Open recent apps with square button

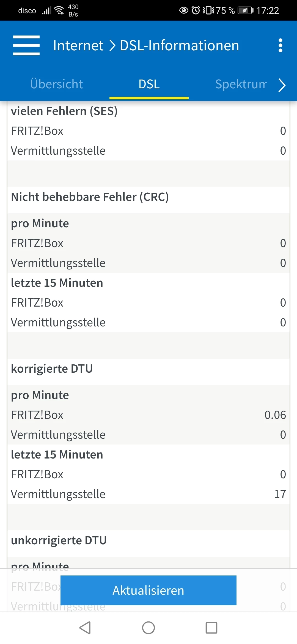point(211,628)
